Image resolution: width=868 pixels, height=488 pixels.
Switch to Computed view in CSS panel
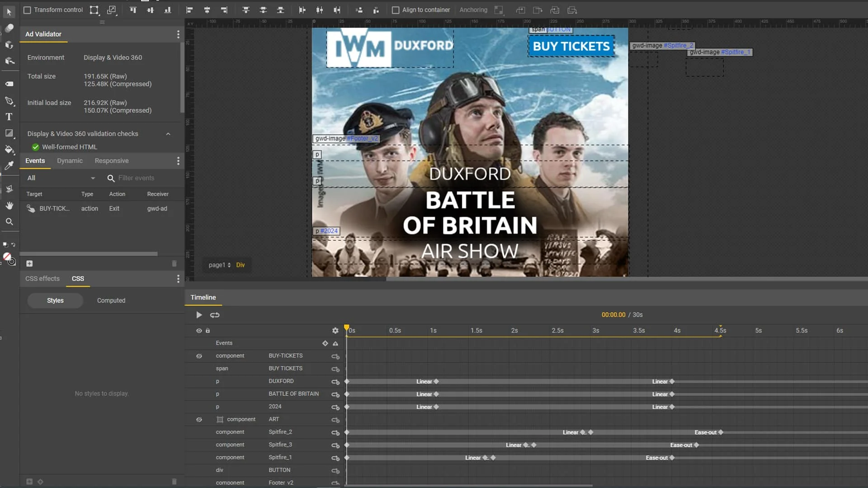point(111,300)
